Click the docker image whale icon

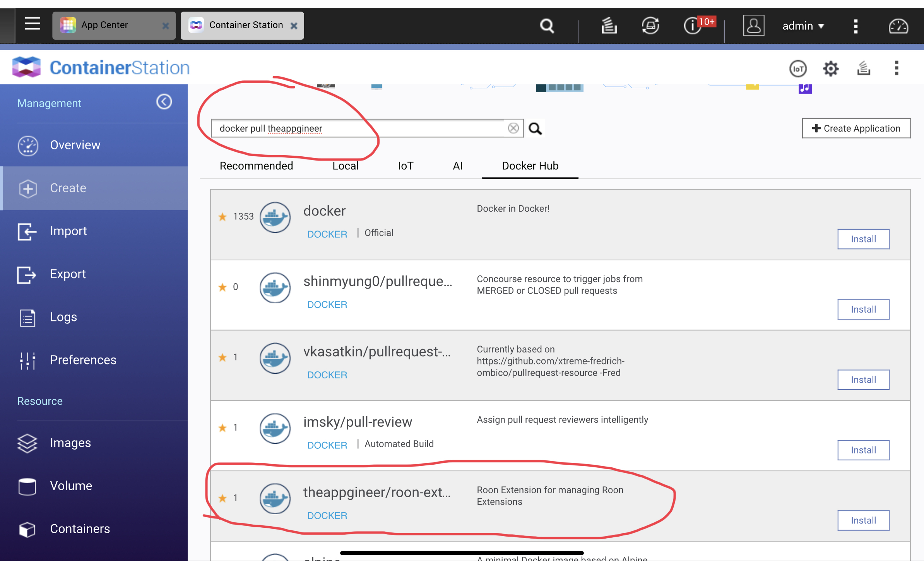click(275, 217)
